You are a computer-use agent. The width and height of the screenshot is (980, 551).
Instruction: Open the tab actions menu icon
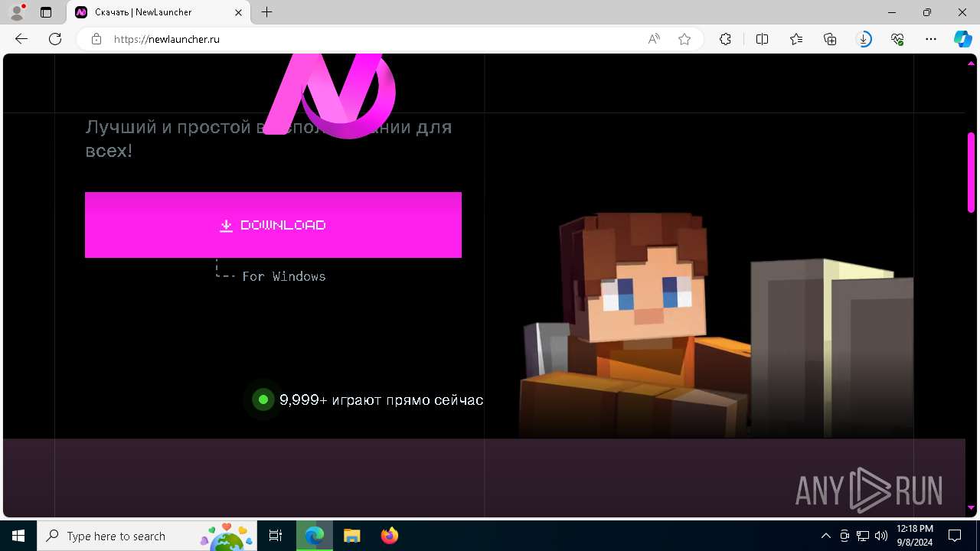tap(46, 12)
